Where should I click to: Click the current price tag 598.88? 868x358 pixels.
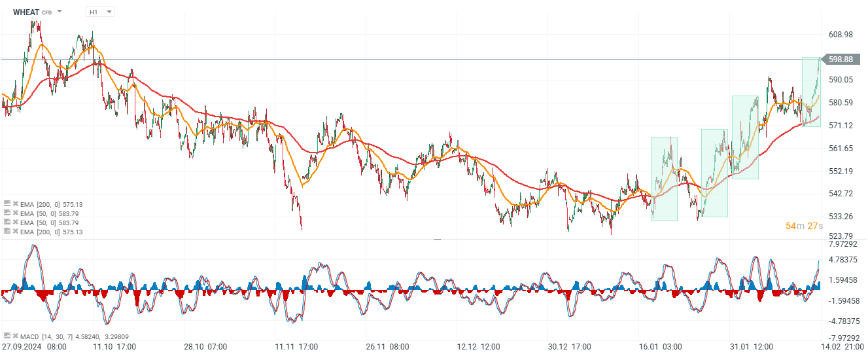(x=840, y=60)
